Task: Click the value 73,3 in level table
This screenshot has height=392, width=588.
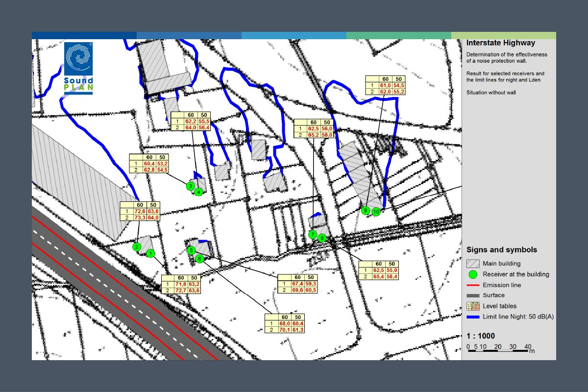Action: (x=140, y=218)
